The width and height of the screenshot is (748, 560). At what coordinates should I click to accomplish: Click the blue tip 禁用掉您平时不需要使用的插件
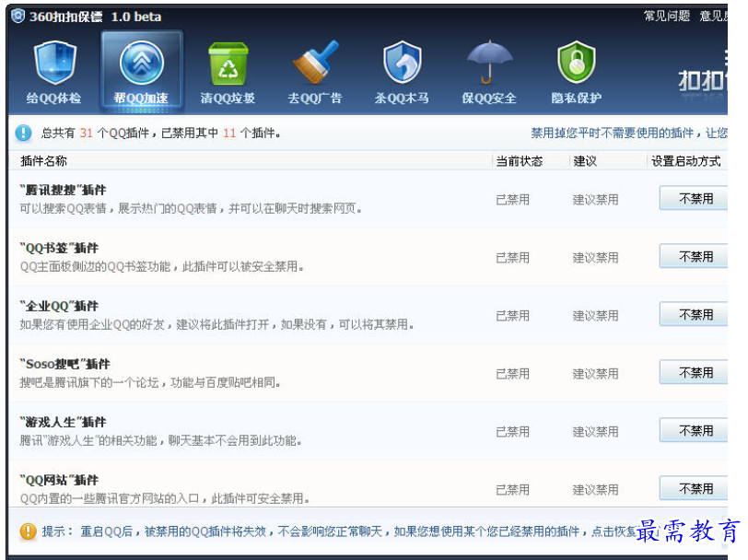(x=629, y=133)
